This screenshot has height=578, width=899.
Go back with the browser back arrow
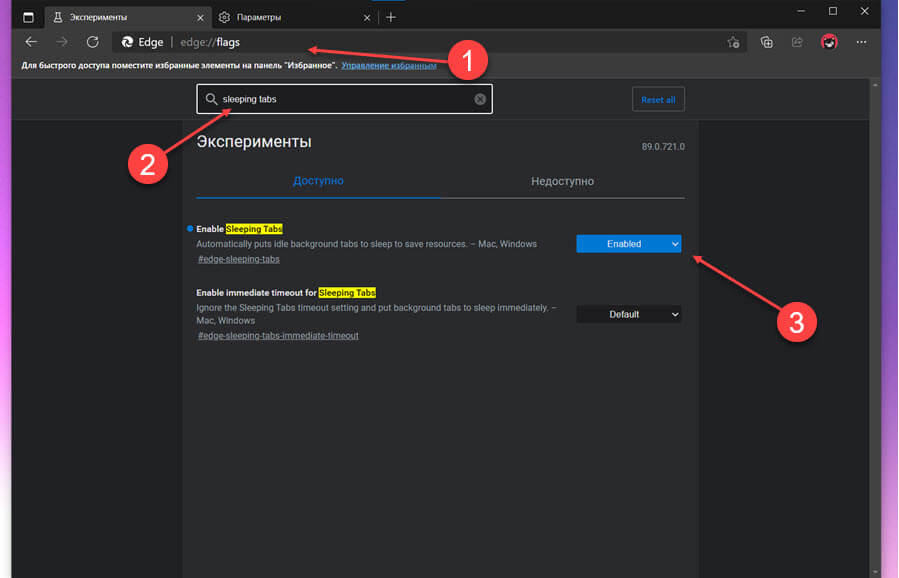31,42
